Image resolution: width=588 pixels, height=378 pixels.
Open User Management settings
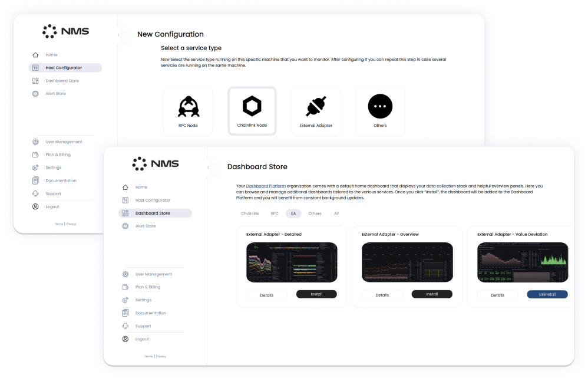tap(125, 274)
